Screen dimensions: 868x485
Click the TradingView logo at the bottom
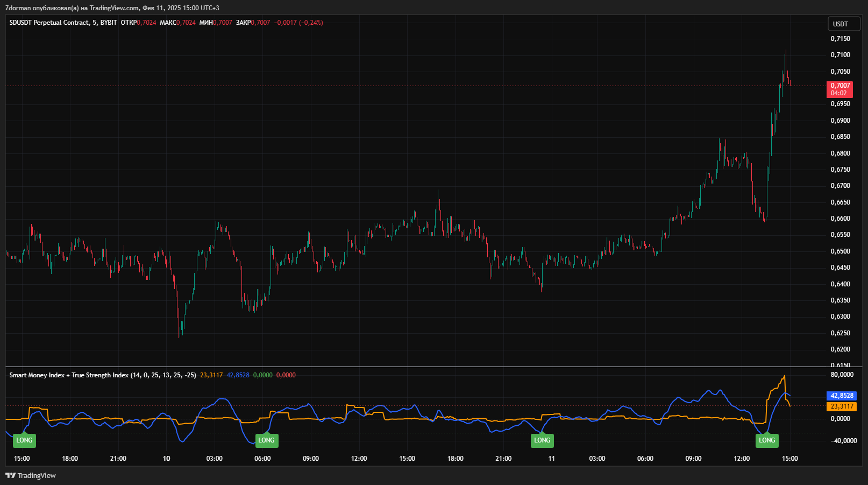click(x=31, y=475)
